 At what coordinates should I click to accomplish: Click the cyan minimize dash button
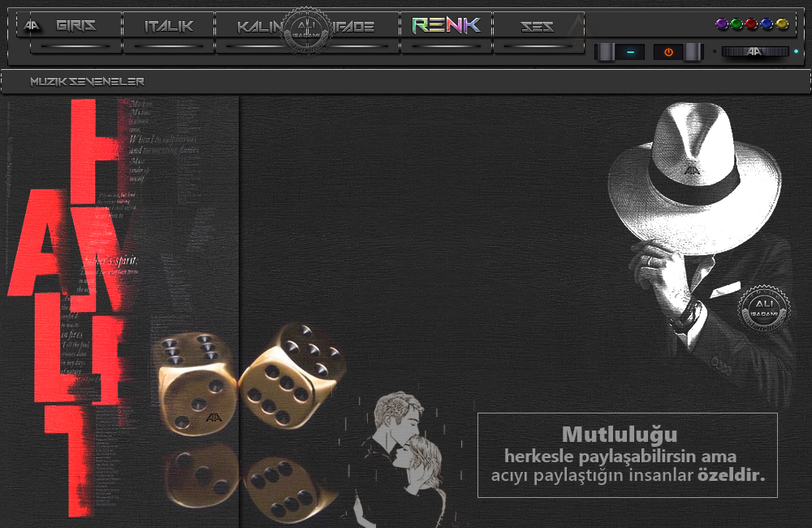coord(629,52)
